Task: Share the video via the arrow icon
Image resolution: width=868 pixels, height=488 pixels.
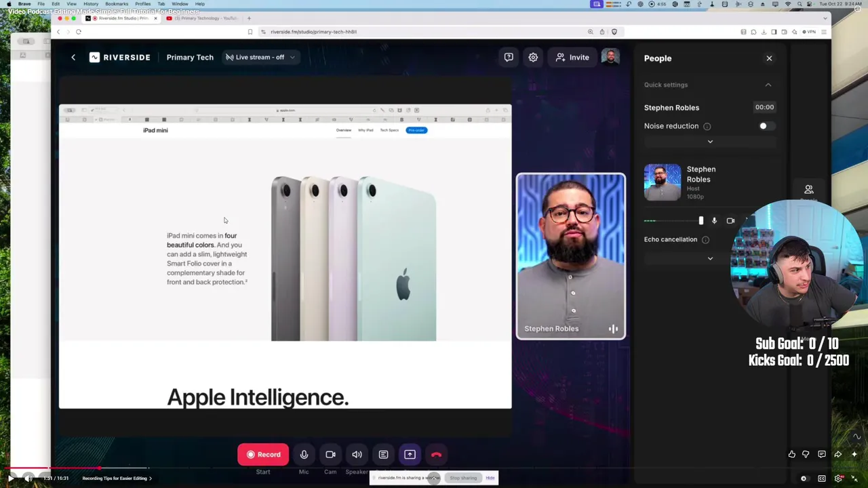Action: coord(837,455)
